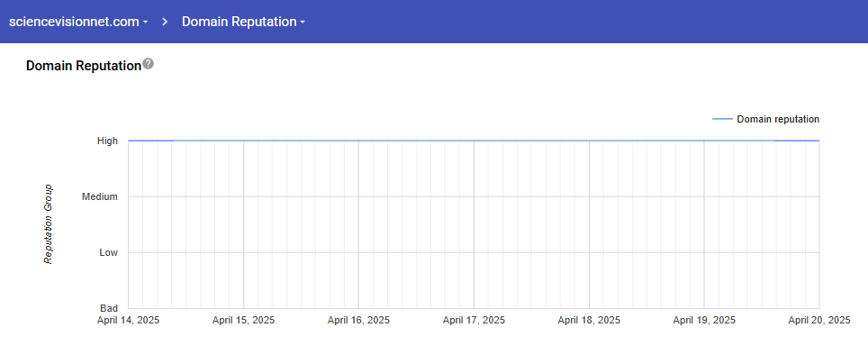The image size is (868, 364).
Task: Click the blue legend line swatch
Action: (721, 119)
